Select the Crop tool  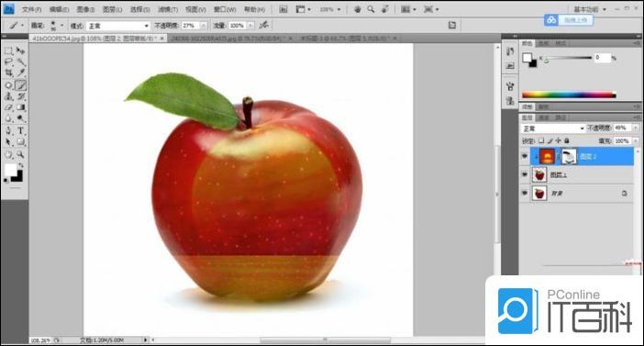8,73
